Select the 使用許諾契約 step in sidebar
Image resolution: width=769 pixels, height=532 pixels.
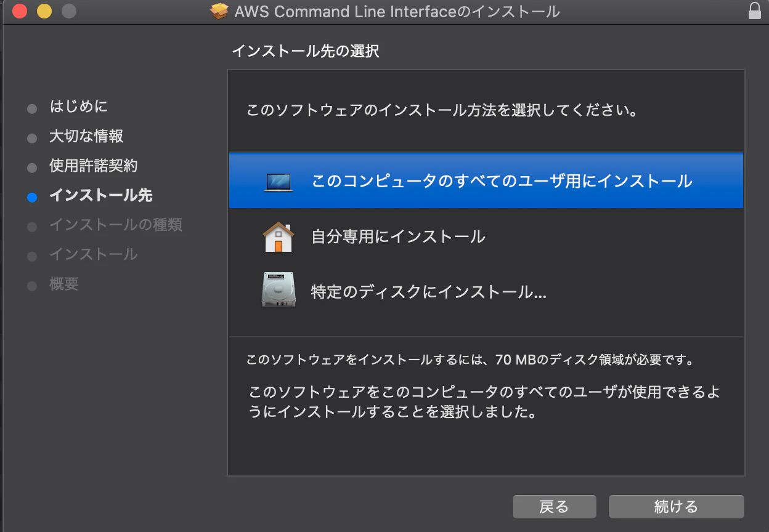94,166
